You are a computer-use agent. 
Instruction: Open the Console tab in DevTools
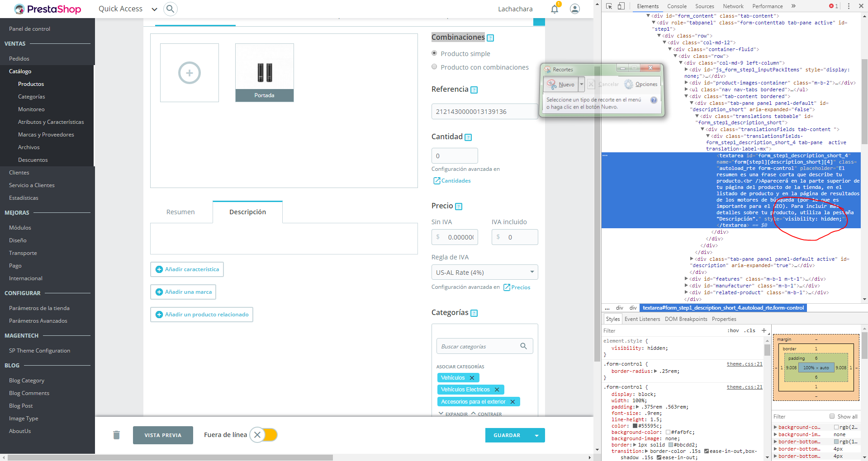click(677, 6)
